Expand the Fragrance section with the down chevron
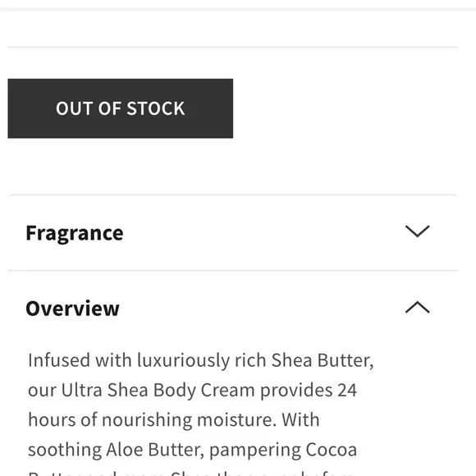476x476 pixels. (x=418, y=231)
